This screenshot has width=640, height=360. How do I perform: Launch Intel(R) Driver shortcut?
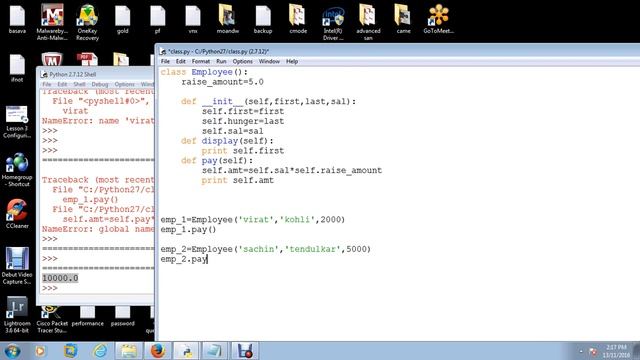coord(333,22)
